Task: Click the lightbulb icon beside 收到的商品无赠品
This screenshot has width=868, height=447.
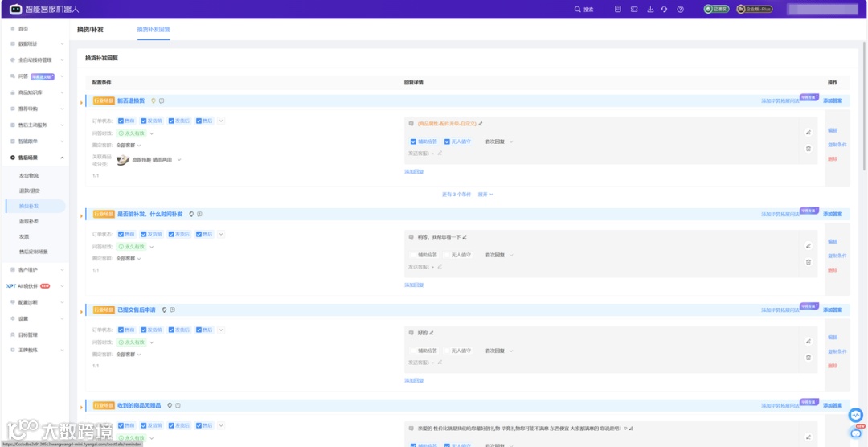Action: (x=170, y=405)
